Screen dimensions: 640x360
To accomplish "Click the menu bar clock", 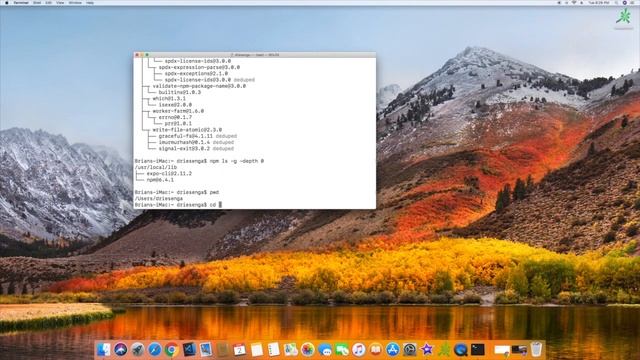I will coord(599,2).
